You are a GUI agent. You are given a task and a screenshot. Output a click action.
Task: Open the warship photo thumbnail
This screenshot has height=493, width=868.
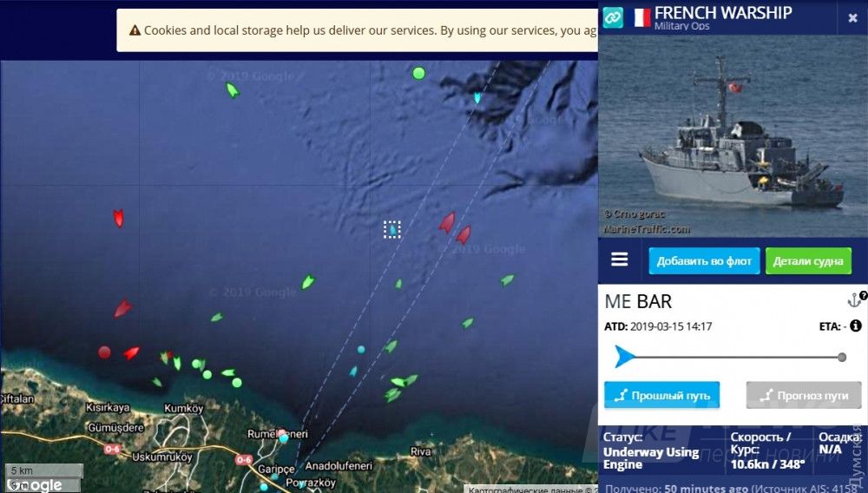pos(733,136)
